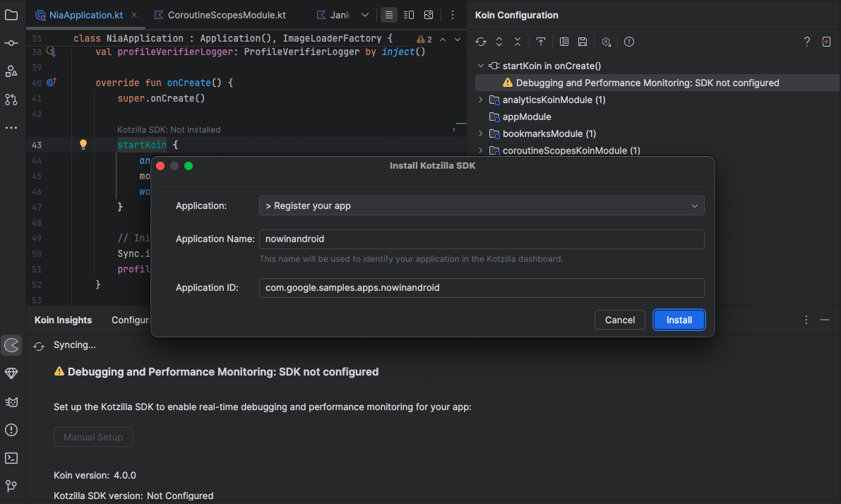Expand the analyticsKoinModule tree node
The width and height of the screenshot is (841, 504).
tap(481, 100)
